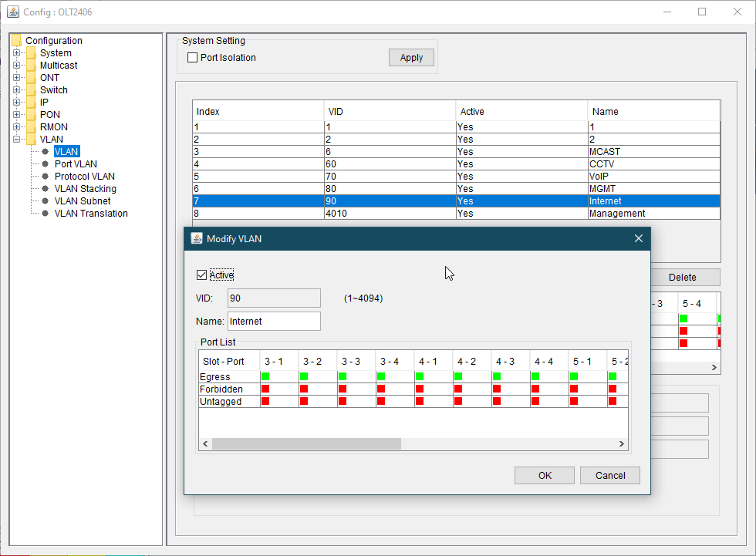Click the Configuration root folder icon
Viewport: 756px width, 556px height.
16,41
